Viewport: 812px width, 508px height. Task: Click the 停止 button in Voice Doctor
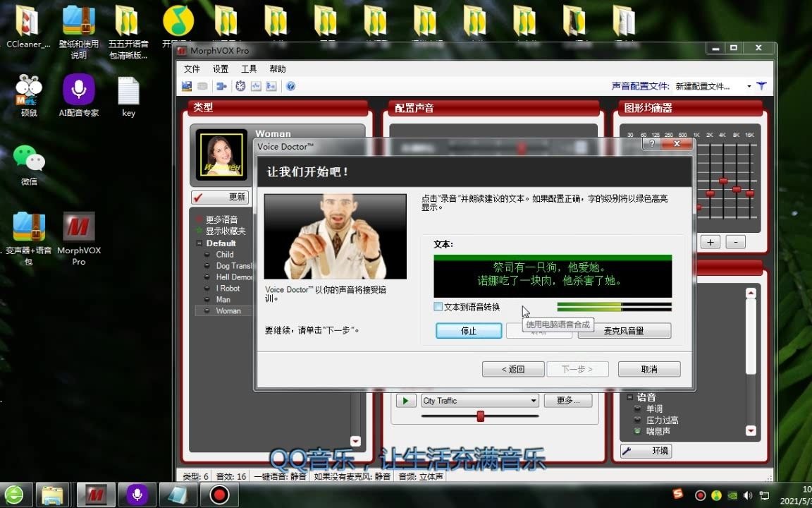coord(468,330)
